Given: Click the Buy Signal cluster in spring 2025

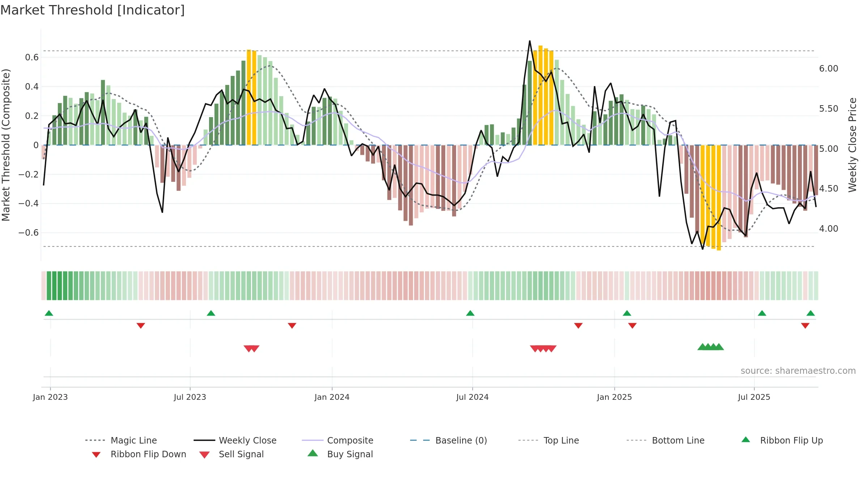Looking at the screenshot, I should (x=711, y=347).
